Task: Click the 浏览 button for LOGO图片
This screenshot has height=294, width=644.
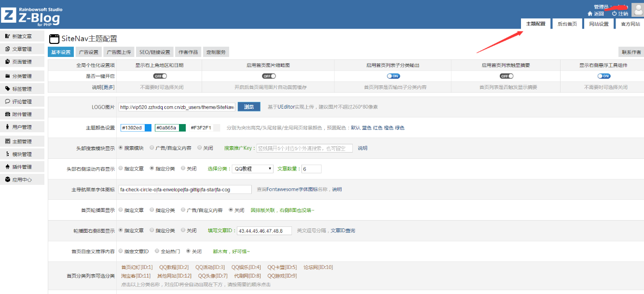Action: click(249, 107)
